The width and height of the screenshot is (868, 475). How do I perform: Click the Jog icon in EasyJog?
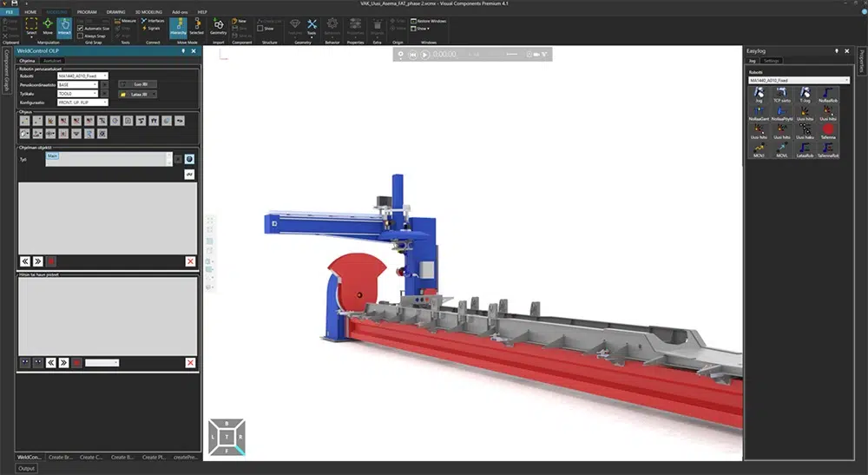(x=759, y=96)
